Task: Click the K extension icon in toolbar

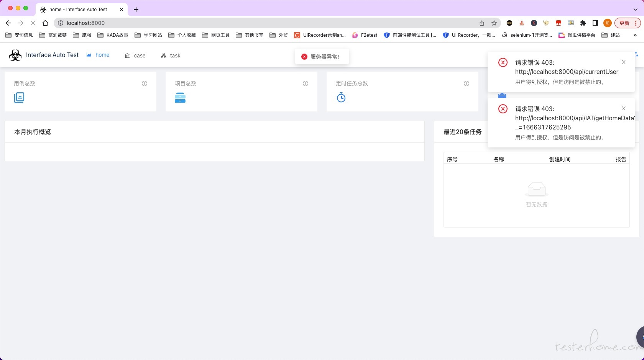Action: 534,23
